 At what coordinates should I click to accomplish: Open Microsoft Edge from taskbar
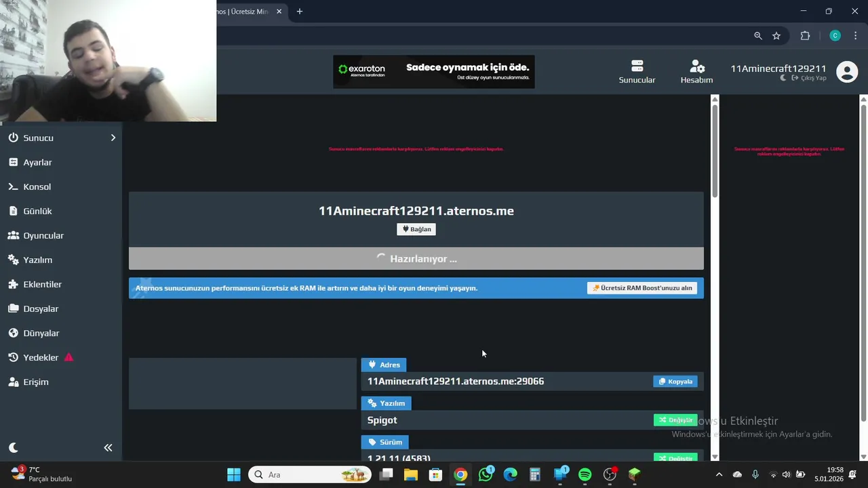pos(511,474)
